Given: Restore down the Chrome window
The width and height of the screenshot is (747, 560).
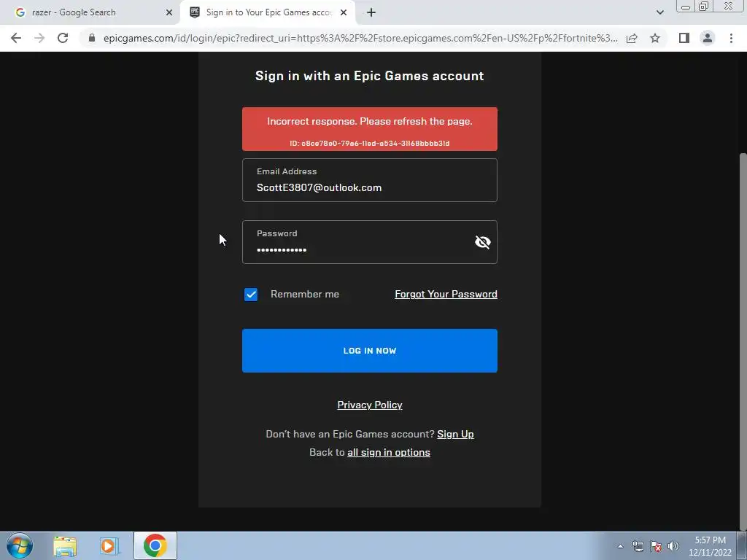Looking at the screenshot, I should click(x=704, y=7).
